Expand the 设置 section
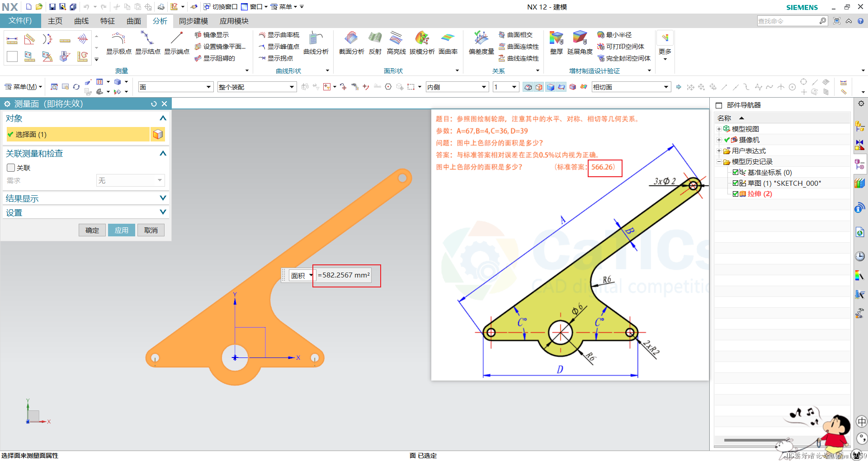The width and height of the screenshot is (868, 461). pos(163,212)
